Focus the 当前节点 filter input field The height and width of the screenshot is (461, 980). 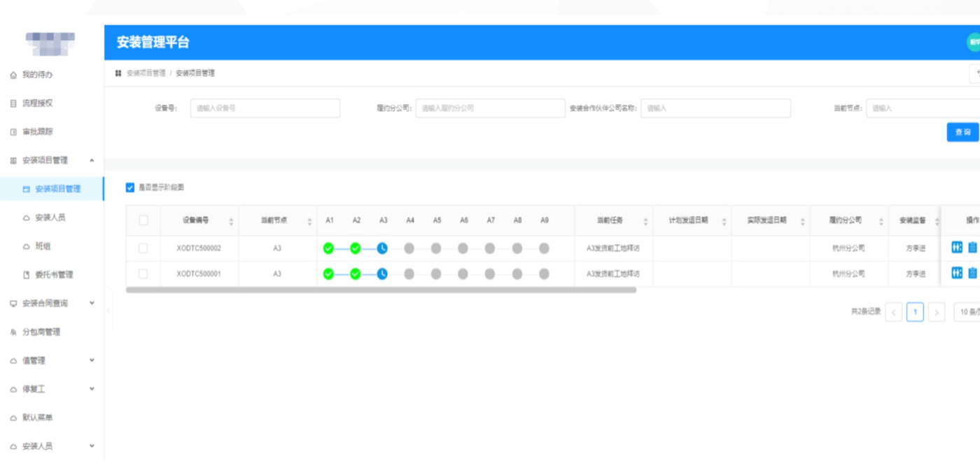click(x=923, y=108)
